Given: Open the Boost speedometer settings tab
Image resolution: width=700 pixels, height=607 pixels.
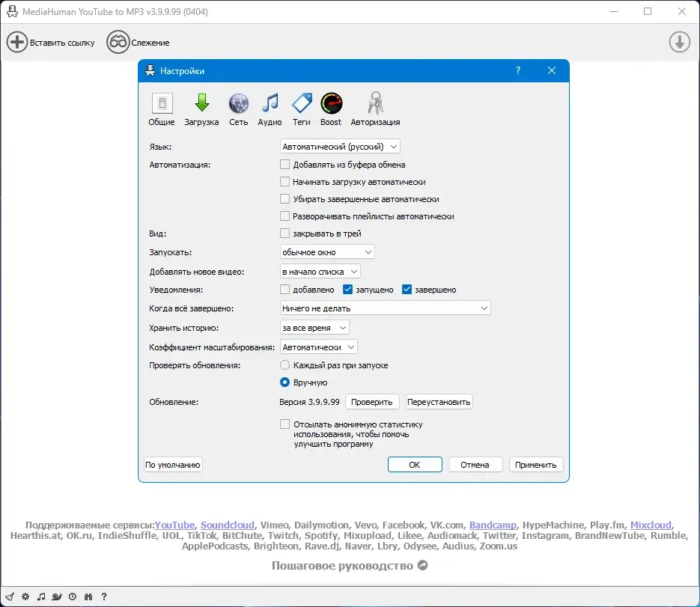Looking at the screenshot, I should (331, 109).
